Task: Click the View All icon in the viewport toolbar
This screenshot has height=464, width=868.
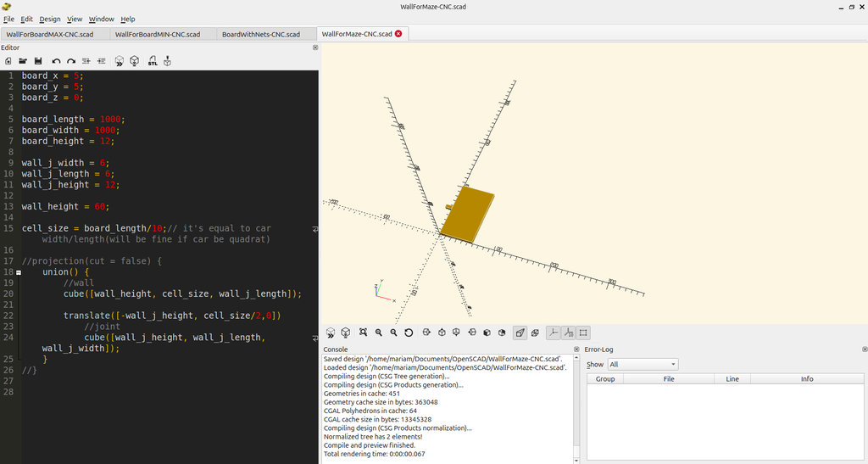Action: [x=363, y=333]
